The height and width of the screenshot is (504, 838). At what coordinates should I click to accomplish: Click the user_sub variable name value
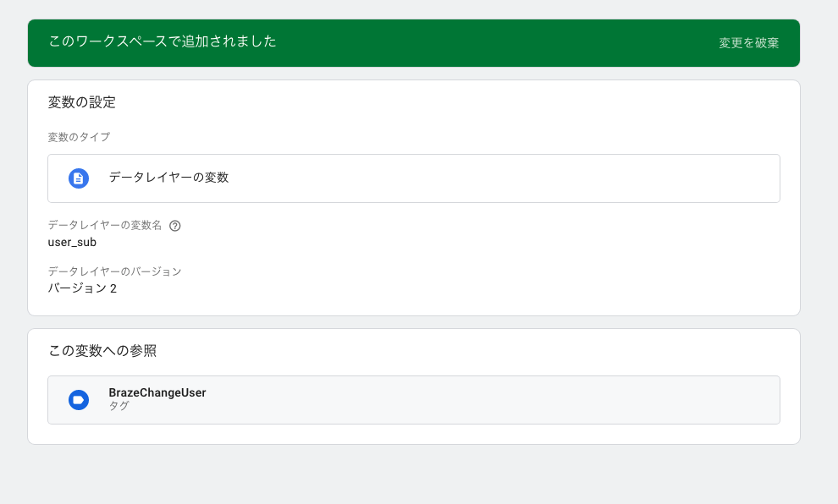coord(70,242)
